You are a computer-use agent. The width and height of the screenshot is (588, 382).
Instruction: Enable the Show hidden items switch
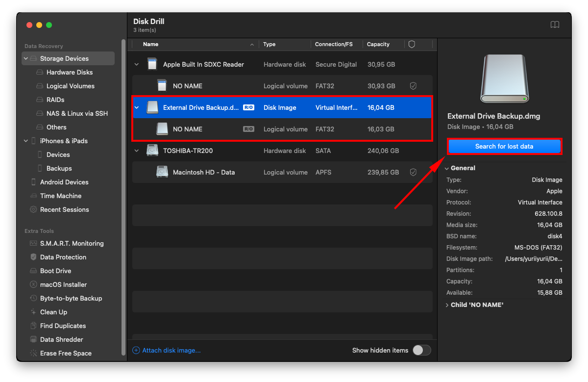pos(421,350)
